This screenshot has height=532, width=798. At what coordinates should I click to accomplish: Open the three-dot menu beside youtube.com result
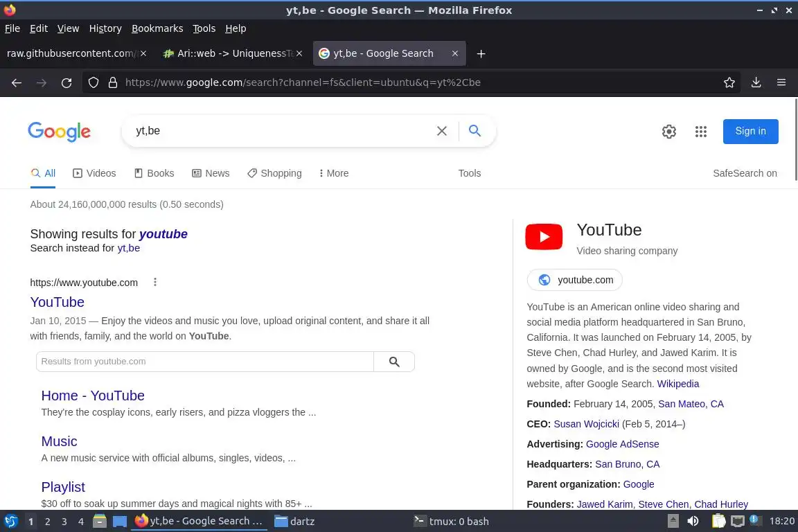pyautogui.click(x=155, y=282)
